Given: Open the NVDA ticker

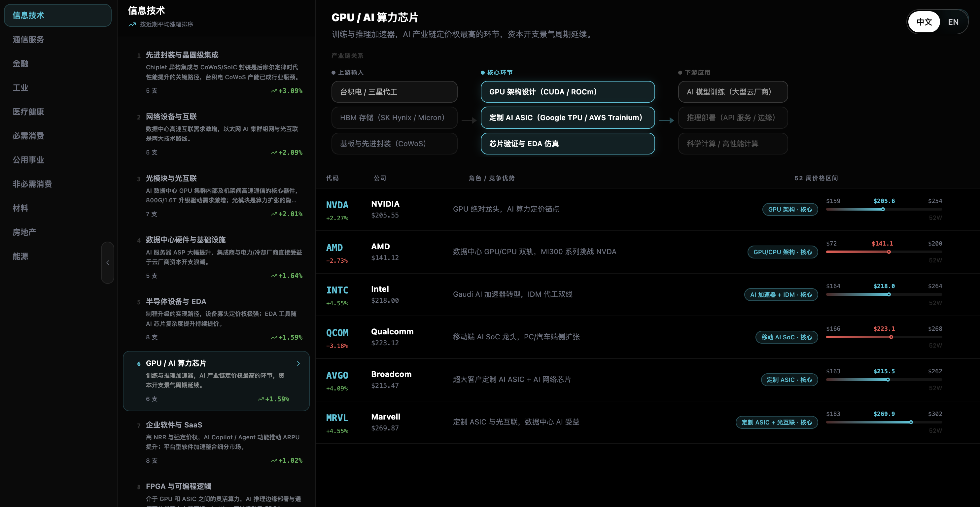Looking at the screenshot, I should [x=337, y=205].
